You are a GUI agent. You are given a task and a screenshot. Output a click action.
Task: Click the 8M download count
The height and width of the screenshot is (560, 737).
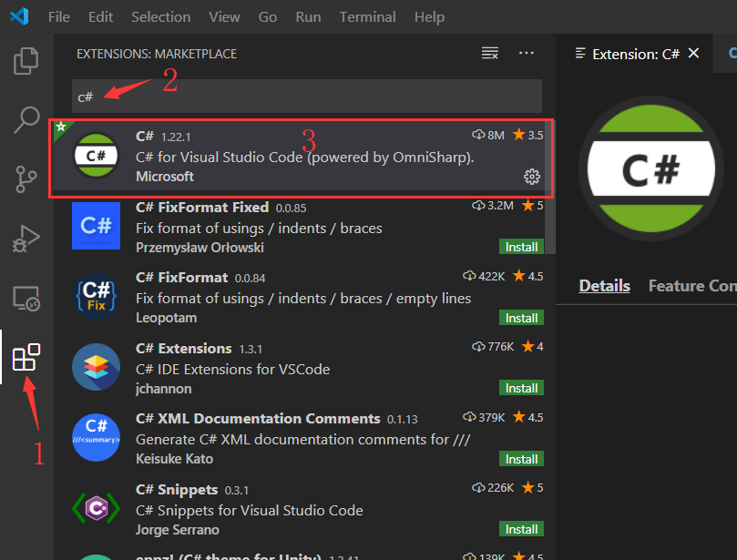pos(488,136)
